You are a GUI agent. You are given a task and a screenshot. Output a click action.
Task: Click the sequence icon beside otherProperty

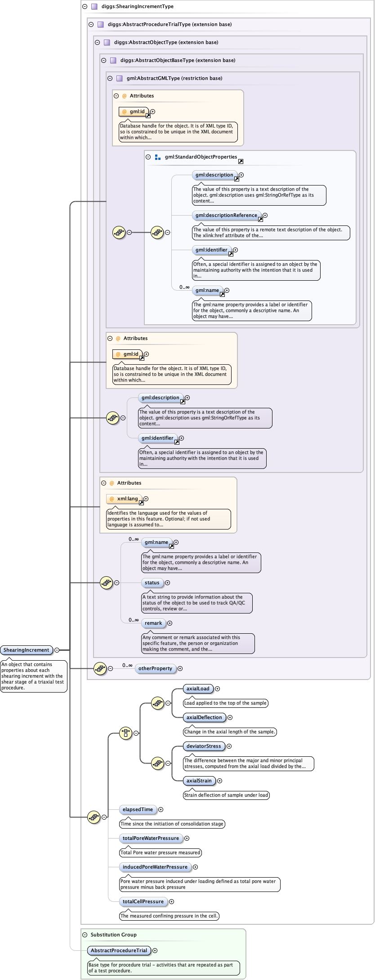(x=100, y=668)
